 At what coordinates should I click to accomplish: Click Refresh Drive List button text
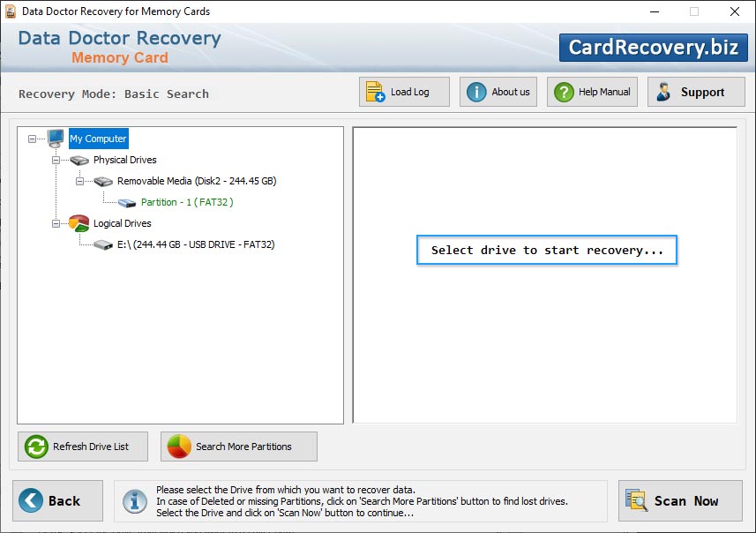click(91, 447)
